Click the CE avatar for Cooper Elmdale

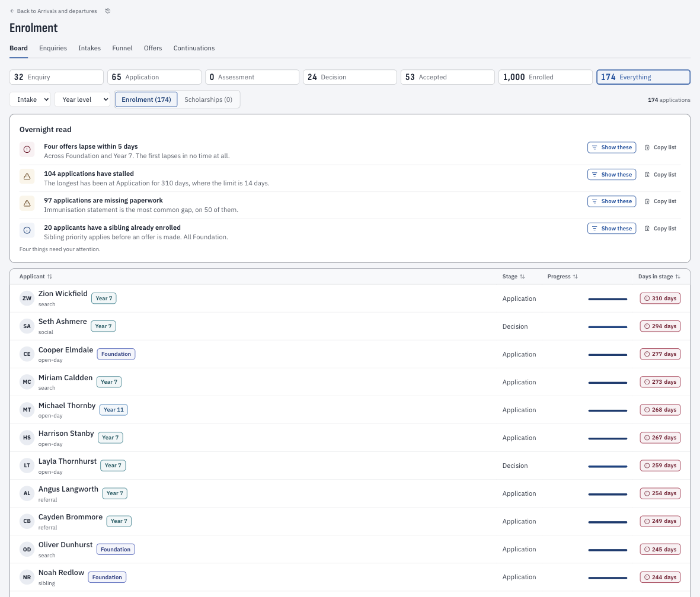click(x=27, y=354)
